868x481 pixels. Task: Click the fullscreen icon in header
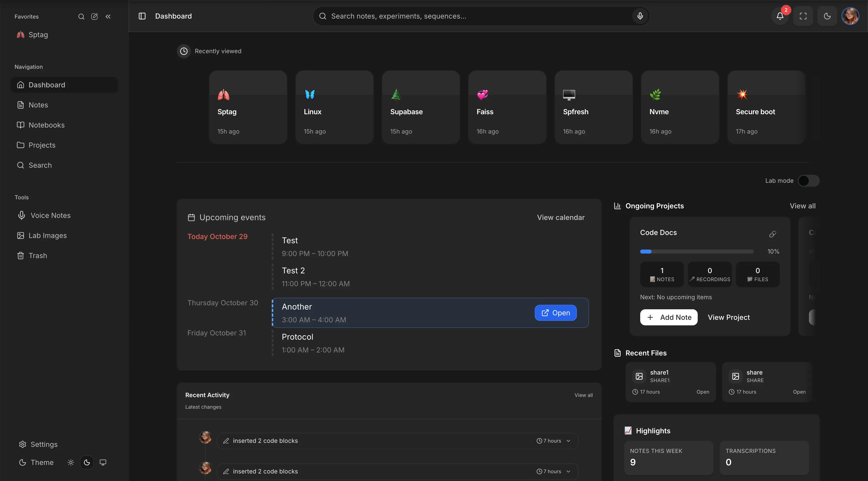coord(803,16)
